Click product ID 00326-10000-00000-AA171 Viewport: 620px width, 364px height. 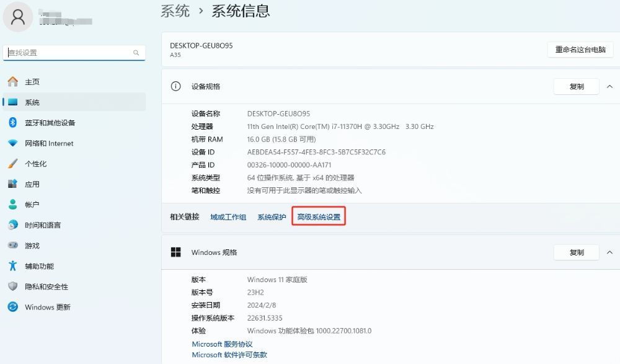pyautogui.click(x=289, y=164)
